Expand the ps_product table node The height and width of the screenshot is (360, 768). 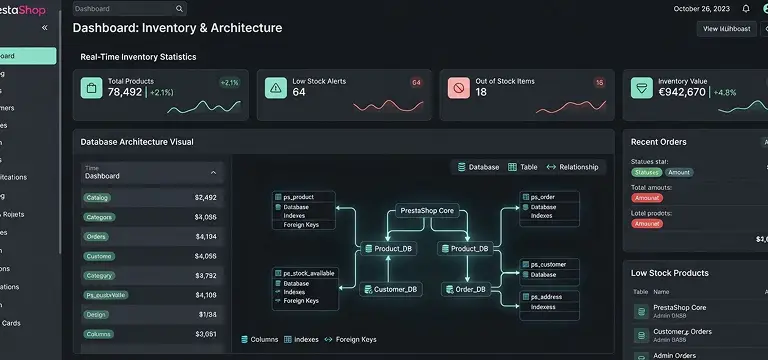(x=304, y=197)
